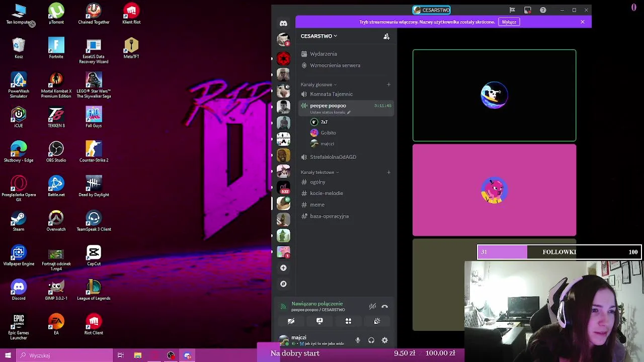Open File Explorer from the taskbar
Image resolution: width=644 pixels, height=362 pixels.
tap(137, 355)
